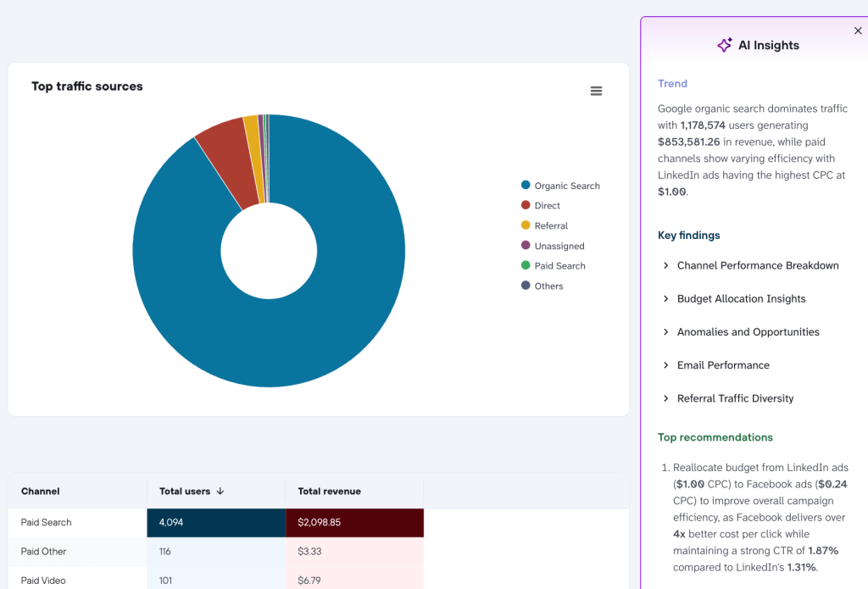Expand Budget Allocation Insights finding
This screenshot has height=589, width=868.
coord(734,299)
